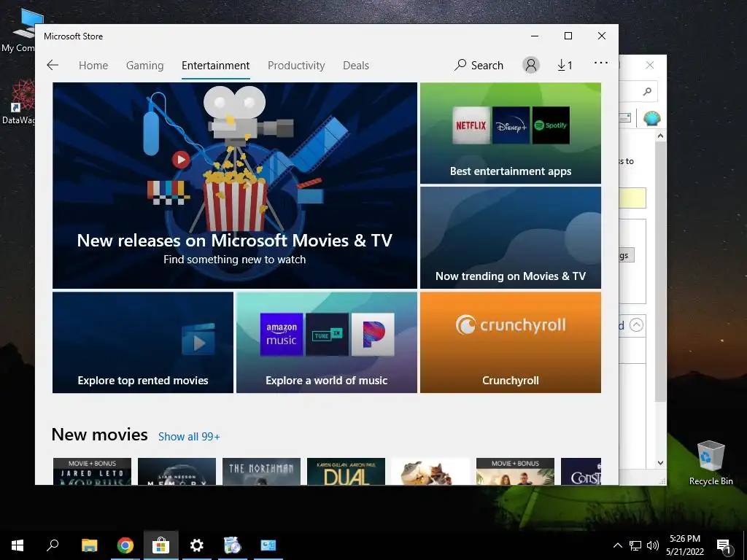The height and width of the screenshot is (560, 747).
Task: Close the background window
Action: coord(650,65)
